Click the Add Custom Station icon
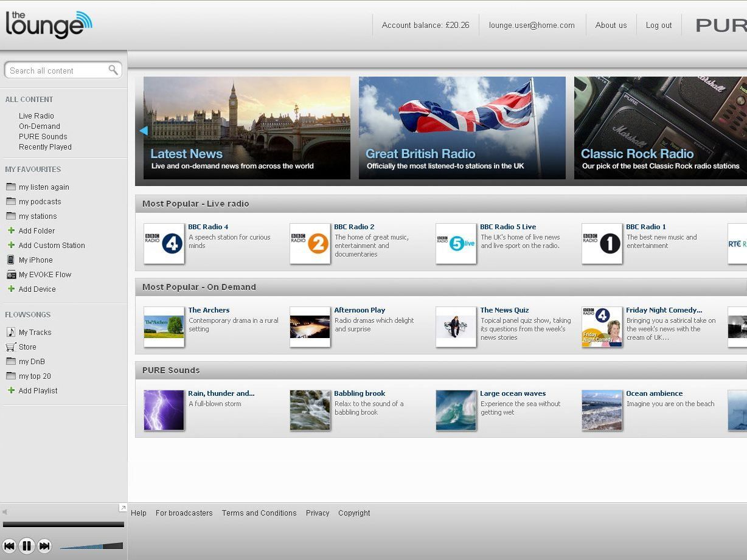This screenshot has height=560, width=747. click(11, 245)
